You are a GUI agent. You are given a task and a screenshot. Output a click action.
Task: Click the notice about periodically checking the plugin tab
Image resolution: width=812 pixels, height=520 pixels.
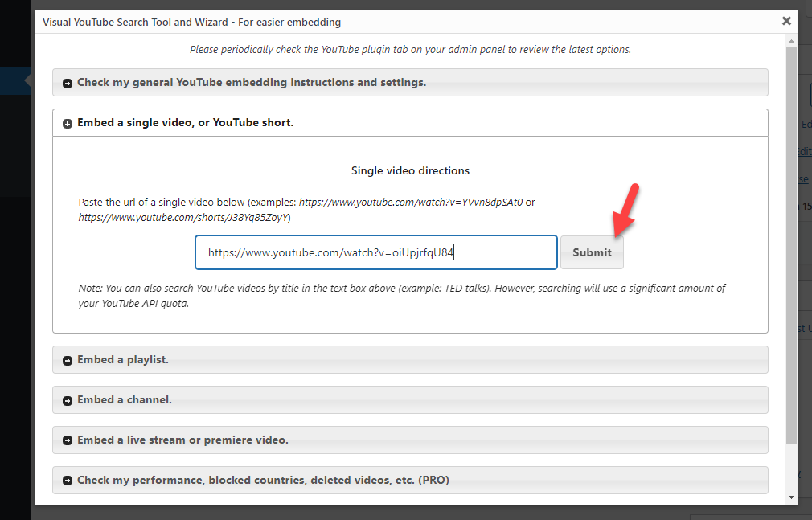pos(410,50)
